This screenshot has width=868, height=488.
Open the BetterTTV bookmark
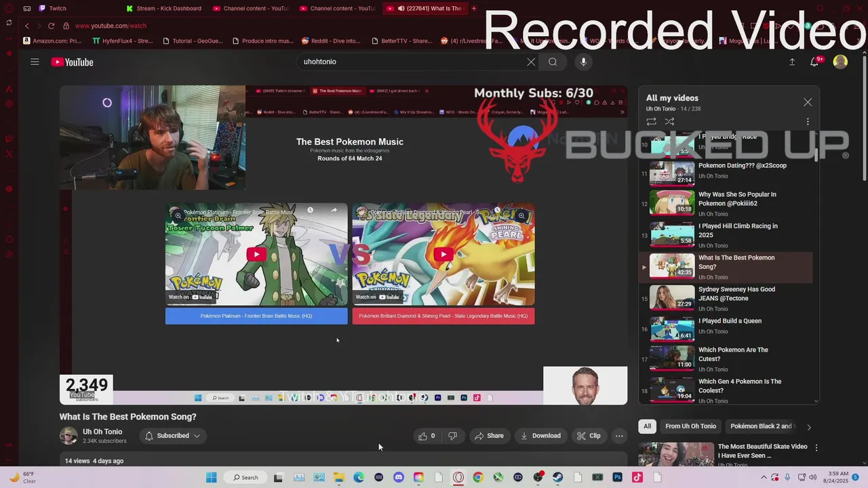(401, 41)
